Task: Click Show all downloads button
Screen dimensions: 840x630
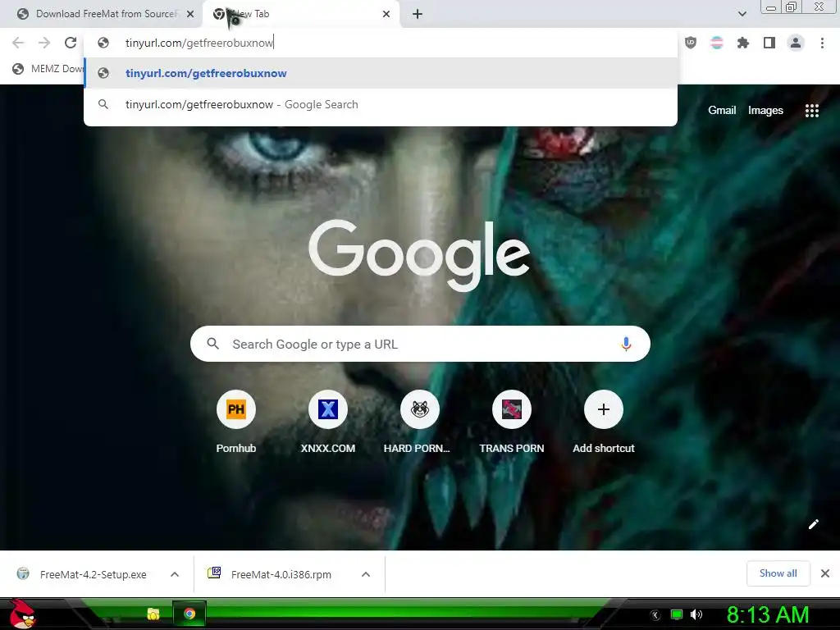Action: pos(778,573)
